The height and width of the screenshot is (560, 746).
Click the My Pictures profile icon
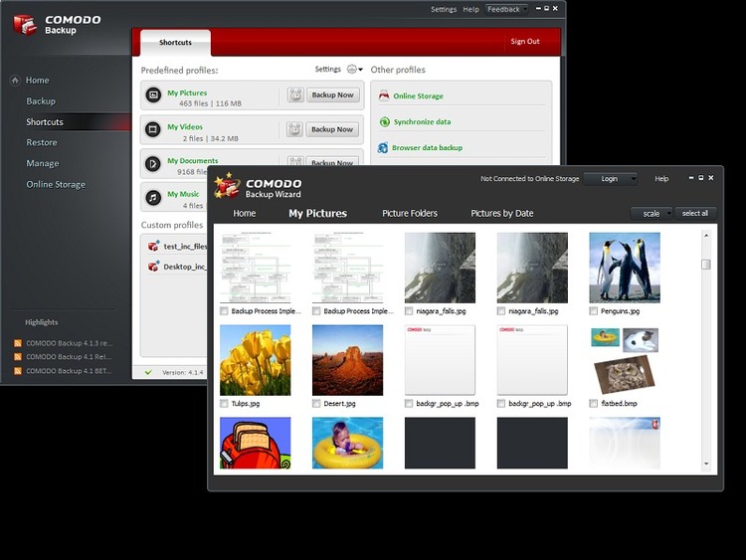[153, 94]
